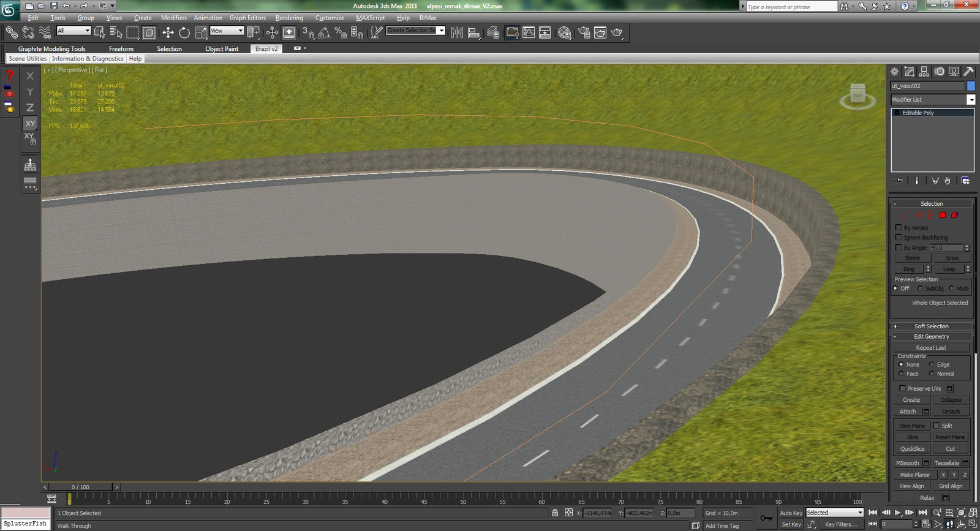Toggle Window/Crossing selection mode
The width and height of the screenshot is (980, 531).
click(149, 32)
